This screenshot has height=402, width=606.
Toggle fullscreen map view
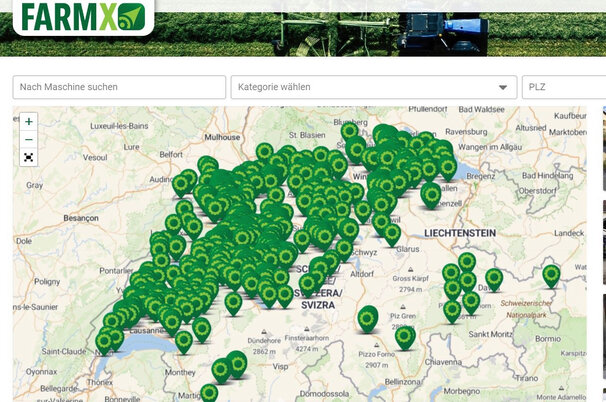[x=28, y=157]
